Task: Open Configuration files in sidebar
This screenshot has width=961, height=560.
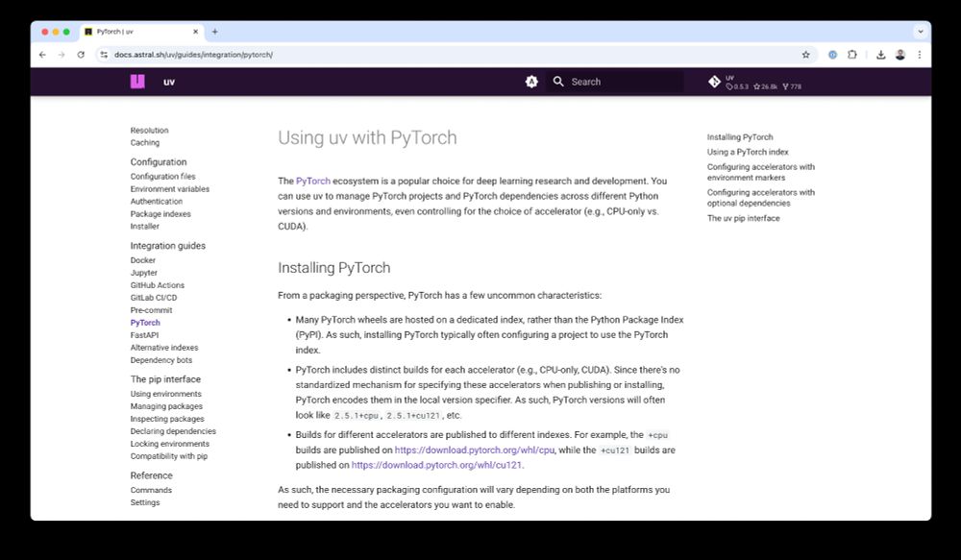Action: click(162, 177)
